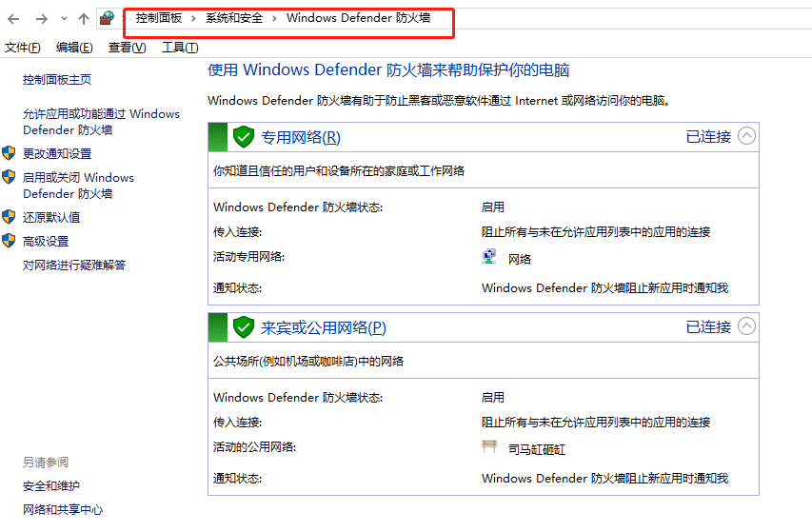
Task: Click shield icon beside 启用或关闭 Windows Defender 防火墙
Action: [9, 177]
